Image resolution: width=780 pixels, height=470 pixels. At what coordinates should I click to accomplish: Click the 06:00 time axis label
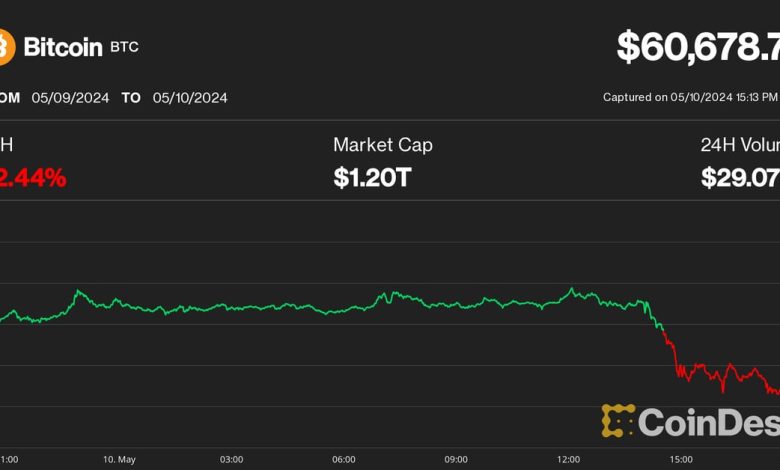click(343, 459)
